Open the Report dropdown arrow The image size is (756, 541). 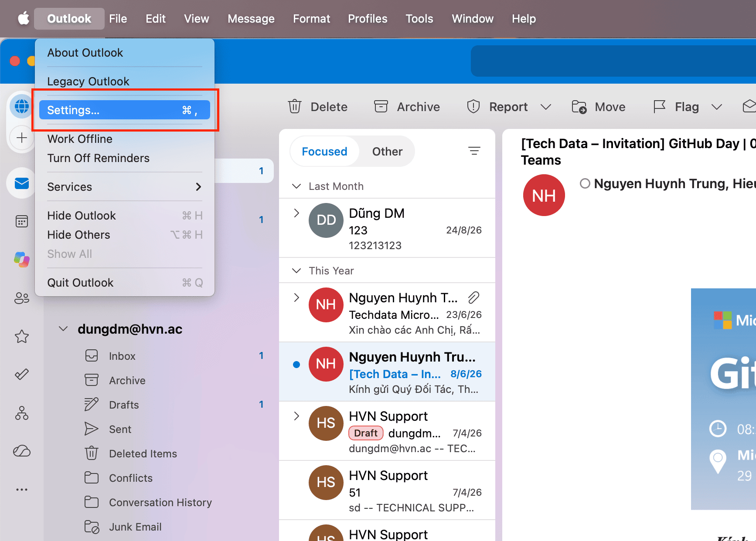point(546,107)
